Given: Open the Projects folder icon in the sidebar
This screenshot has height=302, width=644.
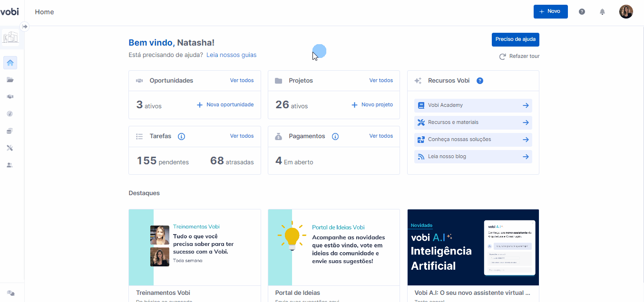Looking at the screenshot, I should click(x=10, y=80).
